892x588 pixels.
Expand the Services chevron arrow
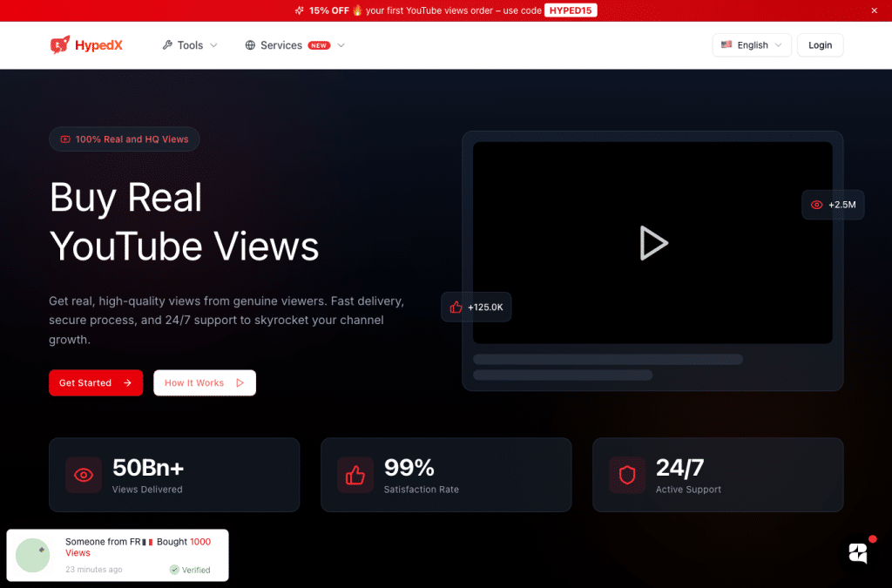(x=341, y=45)
